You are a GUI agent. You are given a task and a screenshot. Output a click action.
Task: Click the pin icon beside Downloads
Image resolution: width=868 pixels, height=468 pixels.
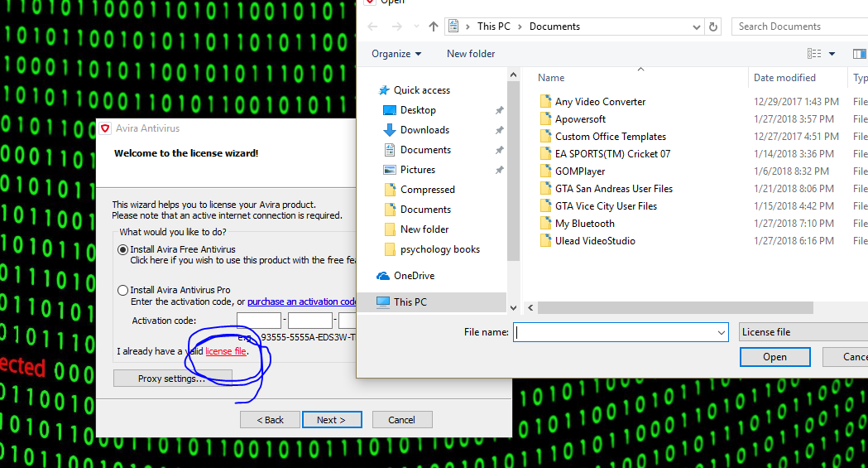tap(499, 130)
